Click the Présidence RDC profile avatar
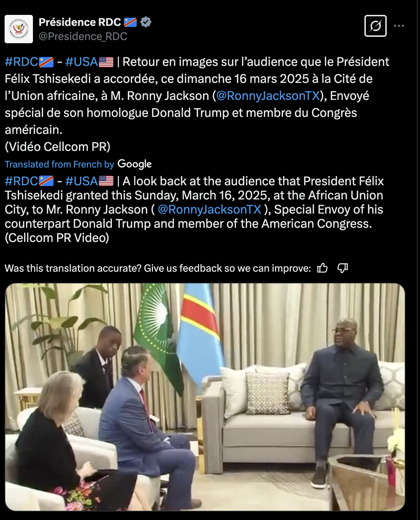The height and width of the screenshot is (520, 420). 19,29
